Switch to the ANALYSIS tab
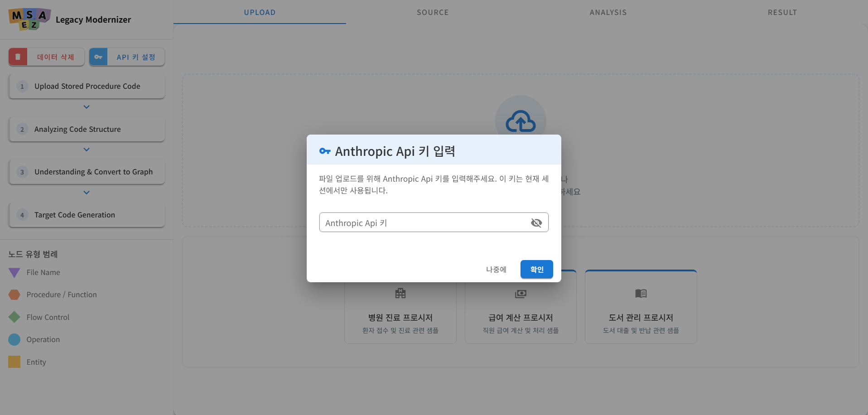Viewport: 868px width, 415px height. pos(608,12)
